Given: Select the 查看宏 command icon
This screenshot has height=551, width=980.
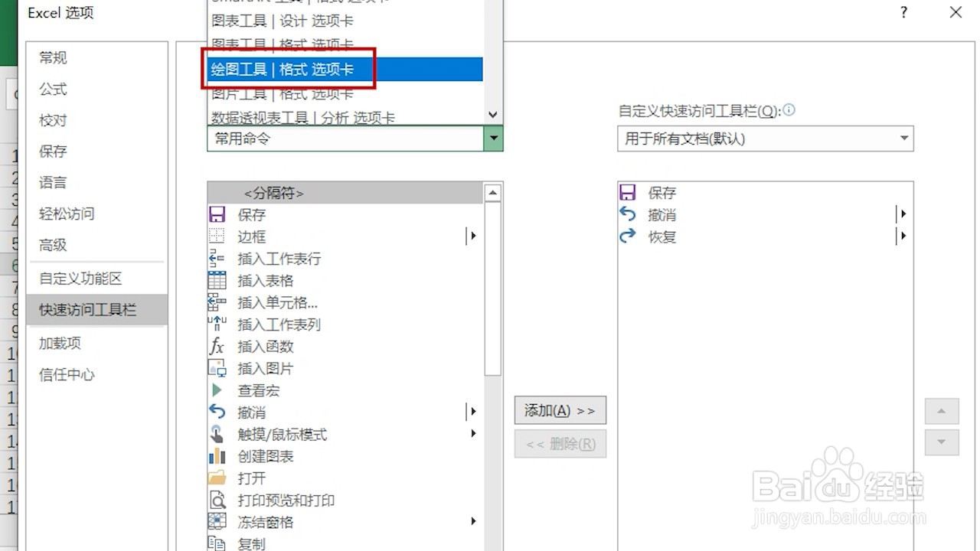Looking at the screenshot, I should (x=217, y=390).
